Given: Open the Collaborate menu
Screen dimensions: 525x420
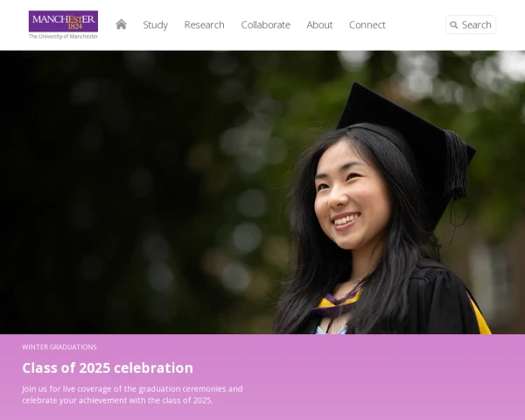Looking at the screenshot, I should pos(265,24).
